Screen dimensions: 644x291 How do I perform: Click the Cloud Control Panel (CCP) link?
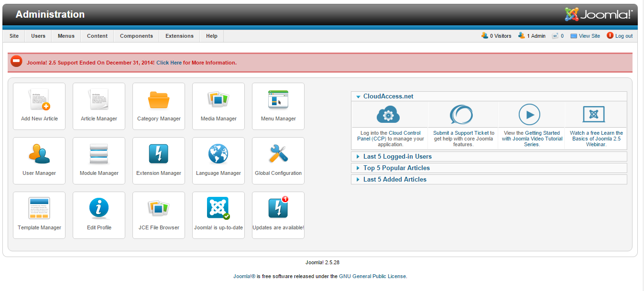point(389,136)
